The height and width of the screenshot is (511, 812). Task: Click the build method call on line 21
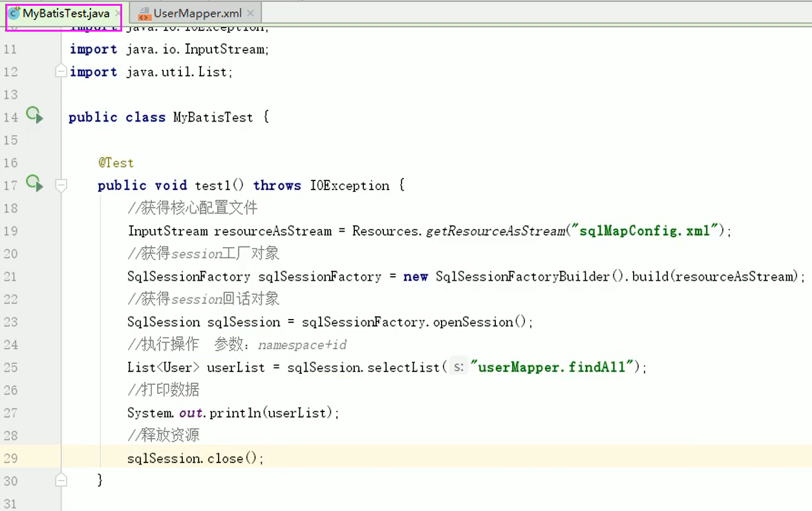[x=650, y=276]
